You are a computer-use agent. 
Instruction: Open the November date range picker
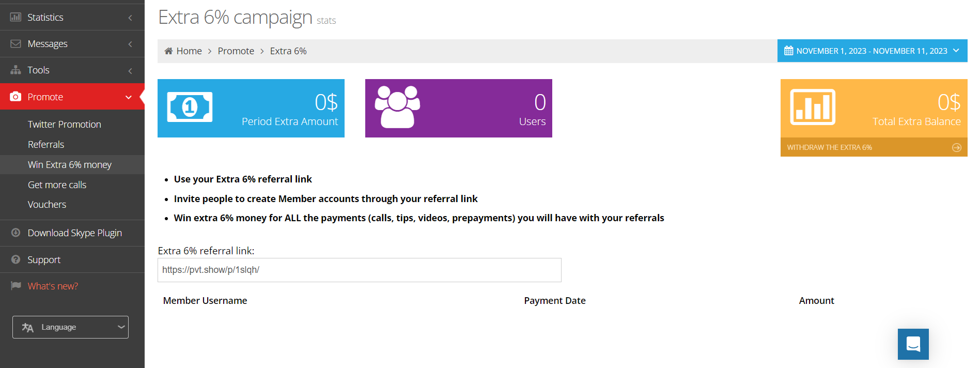pos(872,51)
